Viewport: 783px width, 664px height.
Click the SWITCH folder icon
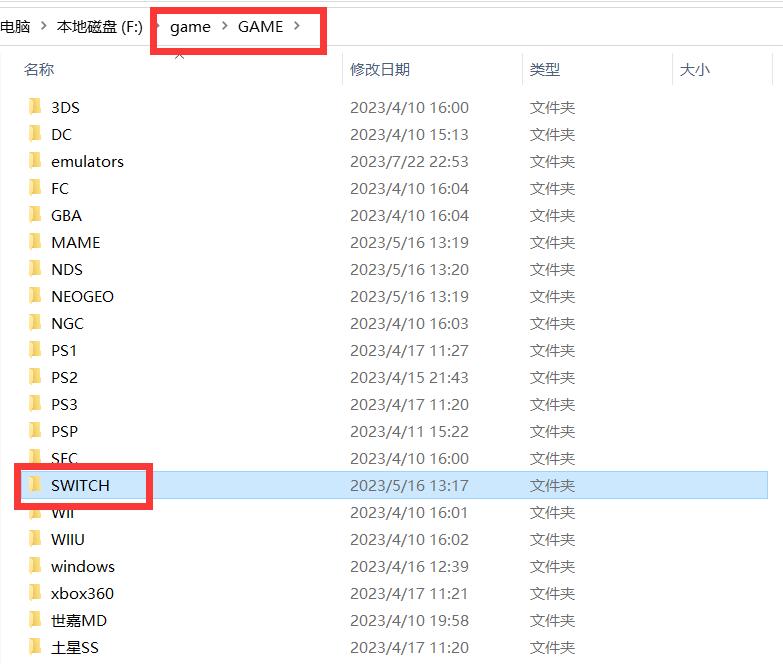point(35,484)
